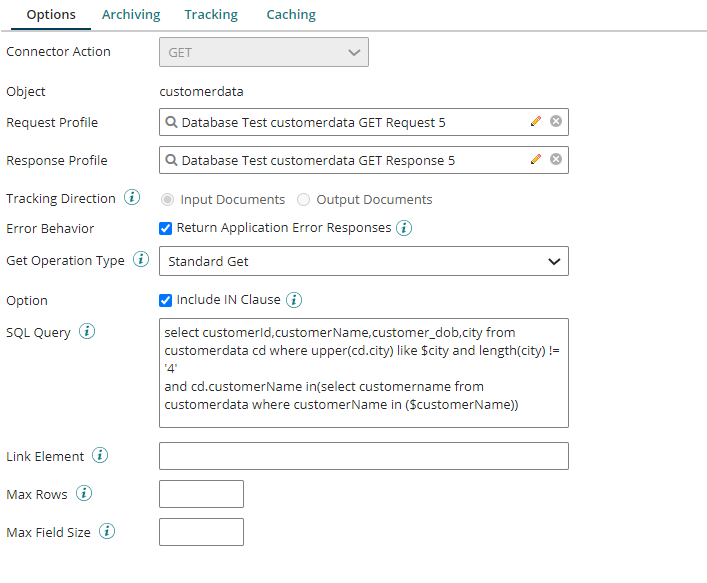Toggle the Include IN Clause checkbox
The height and width of the screenshot is (583, 707).
click(166, 300)
